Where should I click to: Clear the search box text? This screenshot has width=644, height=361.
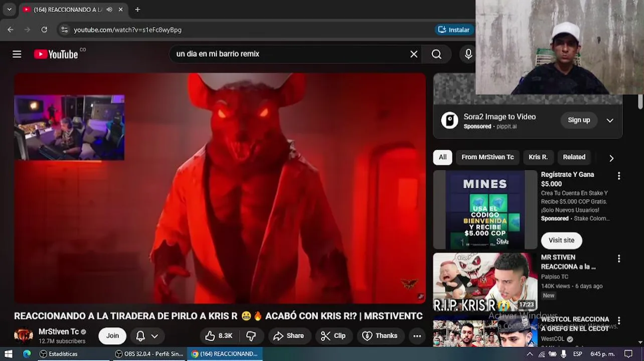click(414, 54)
